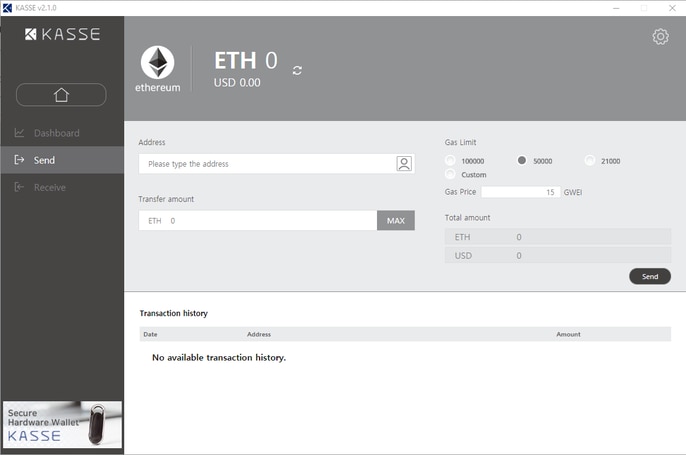Minimize the KASSE window

[x=616, y=8]
